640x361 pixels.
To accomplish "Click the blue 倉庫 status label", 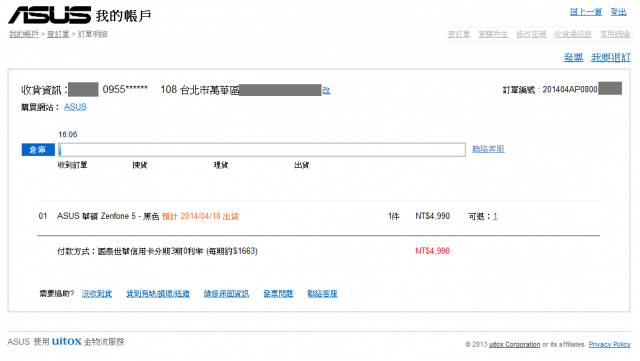I will [38, 150].
